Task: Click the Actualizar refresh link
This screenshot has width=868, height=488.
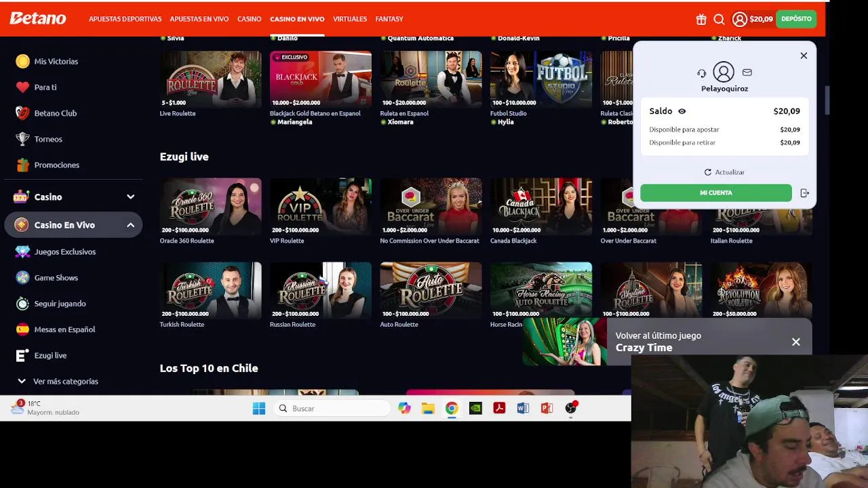Action: (x=724, y=172)
